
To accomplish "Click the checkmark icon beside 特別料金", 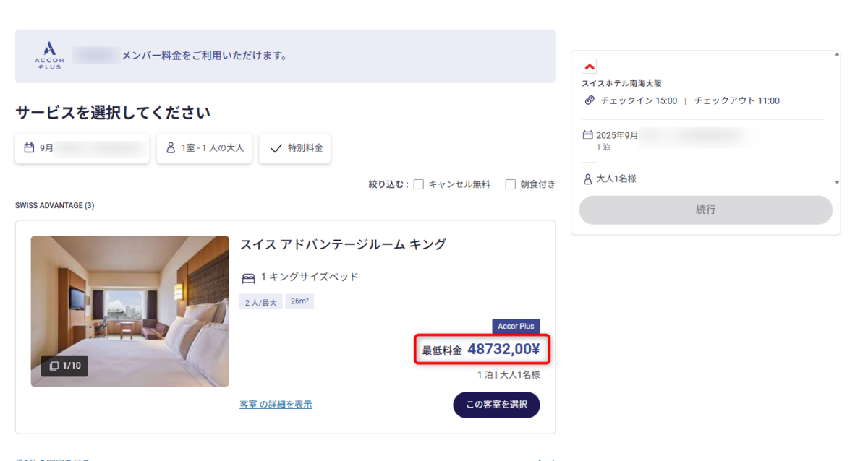I will click(276, 148).
